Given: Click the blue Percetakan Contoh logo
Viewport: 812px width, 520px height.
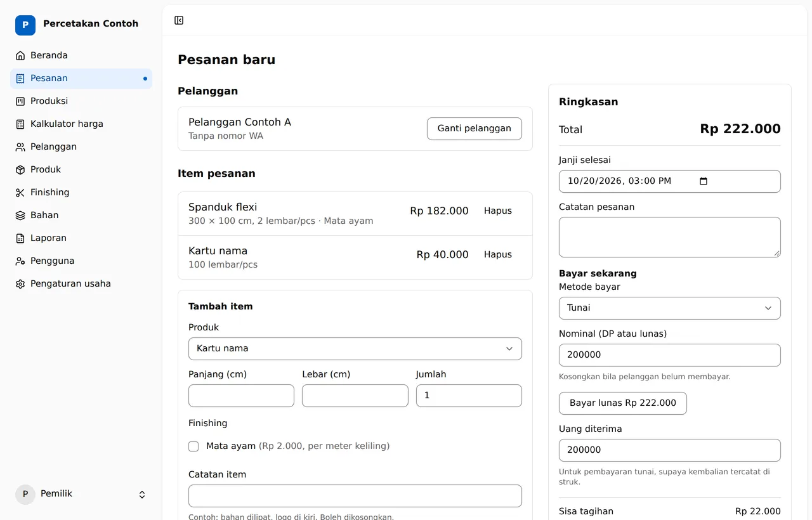Looking at the screenshot, I should 25,25.
